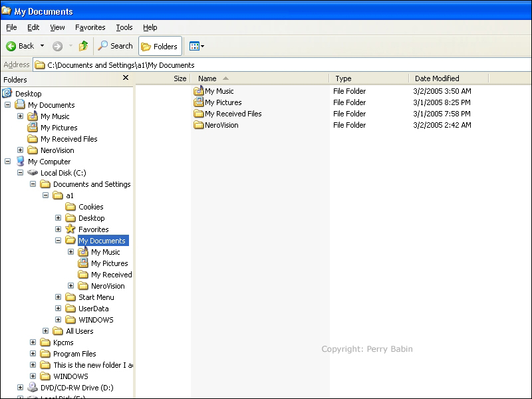Select highlighted My Documents tree item
The width and height of the screenshot is (532, 399).
coord(103,241)
